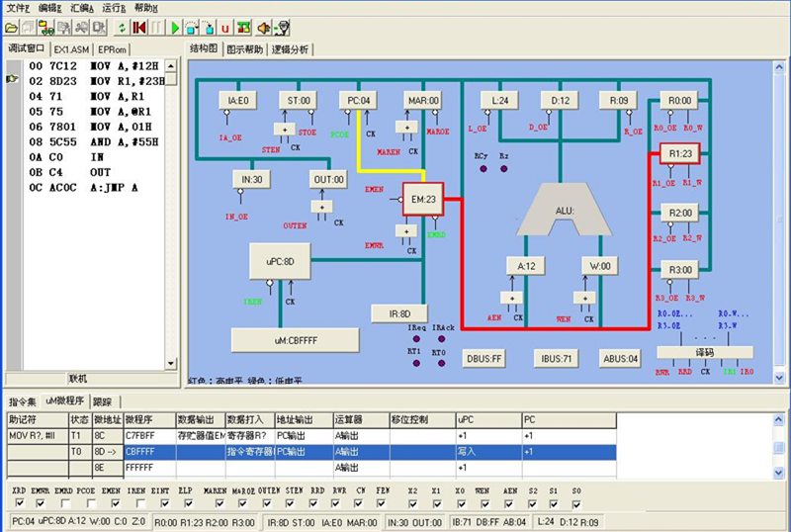Click the R1:23 register box

point(679,154)
